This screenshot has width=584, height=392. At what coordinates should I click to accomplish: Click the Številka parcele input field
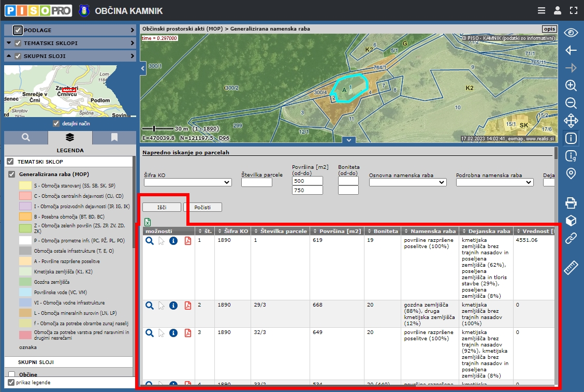click(x=256, y=182)
